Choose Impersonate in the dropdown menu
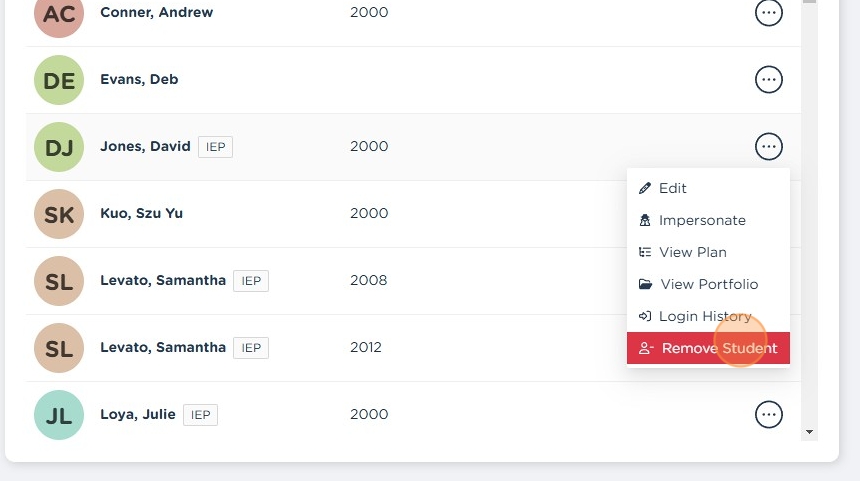The width and height of the screenshot is (860, 481). (x=701, y=220)
